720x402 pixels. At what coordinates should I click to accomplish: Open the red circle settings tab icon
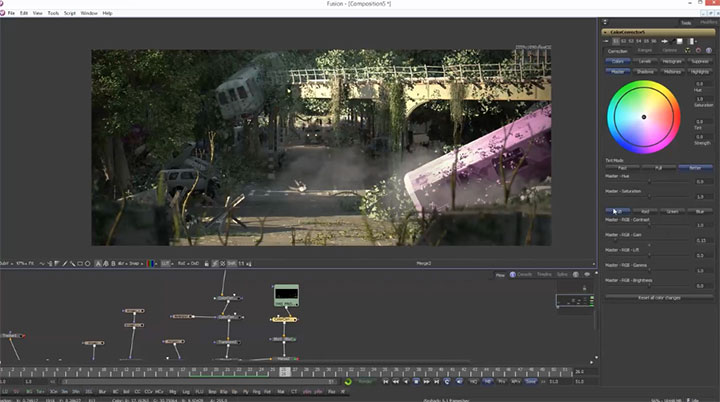click(x=698, y=51)
